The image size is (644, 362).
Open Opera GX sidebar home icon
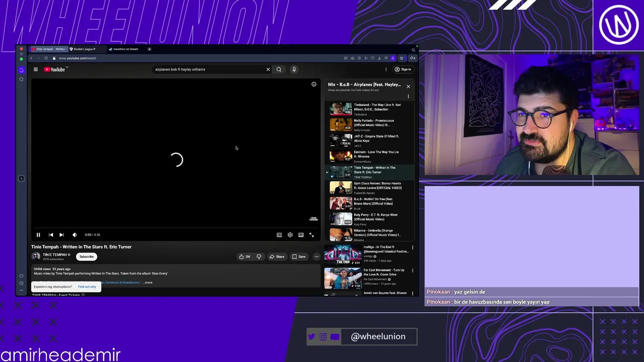tap(21, 70)
